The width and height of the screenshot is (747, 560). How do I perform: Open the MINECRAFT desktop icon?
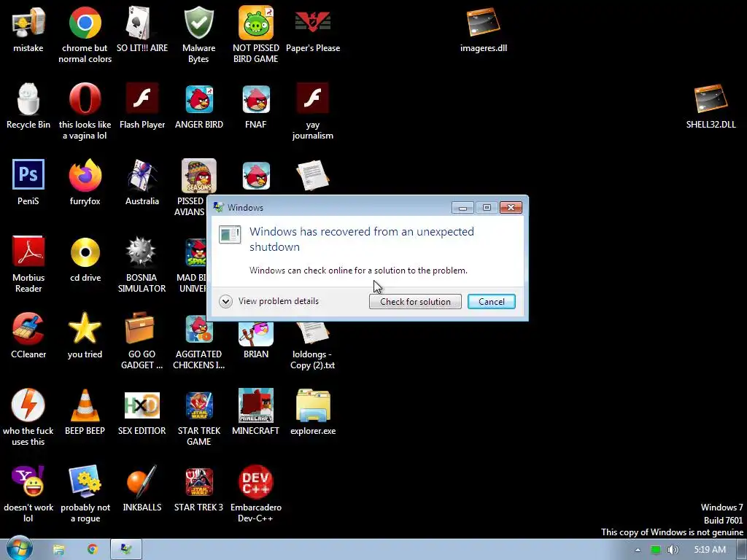[x=256, y=405]
